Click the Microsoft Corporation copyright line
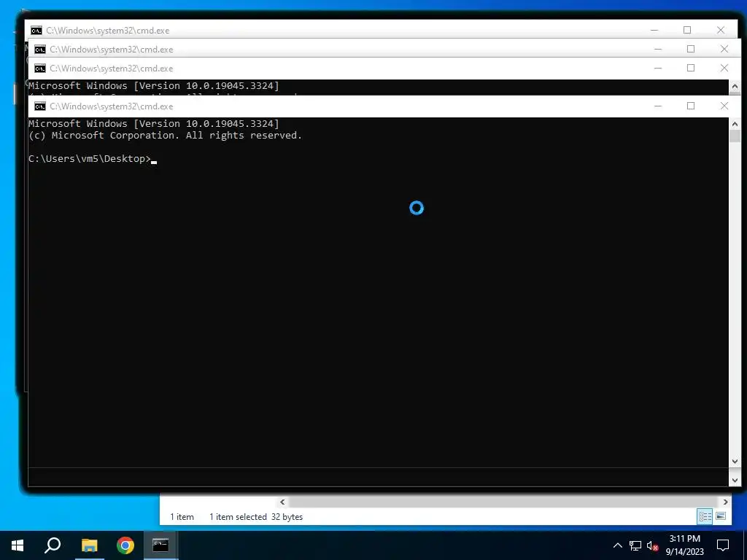The width and height of the screenshot is (747, 560). pos(166,135)
